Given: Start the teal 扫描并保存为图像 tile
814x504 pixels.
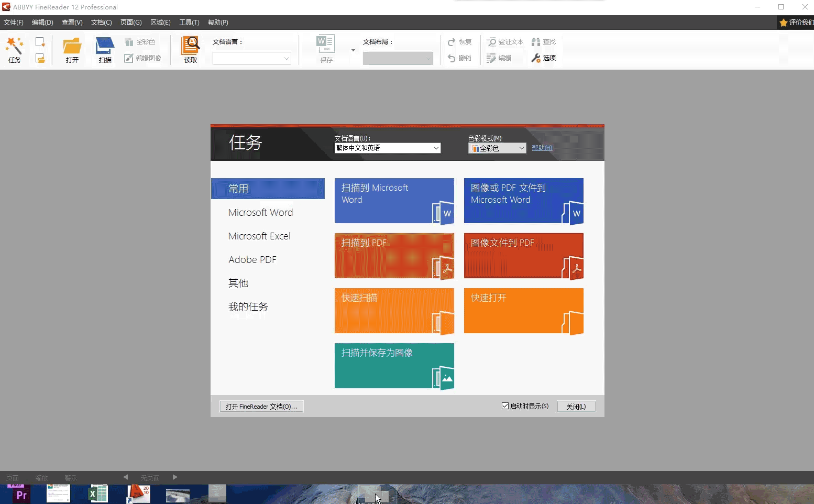Looking at the screenshot, I should tap(394, 366).
